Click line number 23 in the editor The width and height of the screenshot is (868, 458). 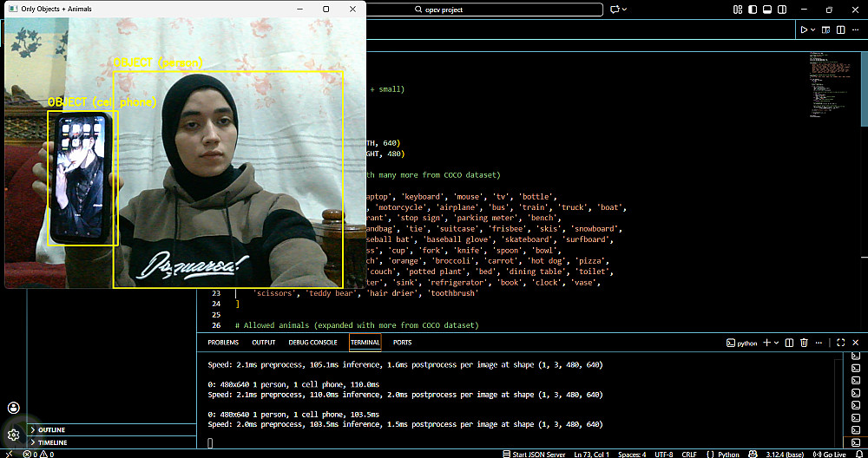click(216, 293)
